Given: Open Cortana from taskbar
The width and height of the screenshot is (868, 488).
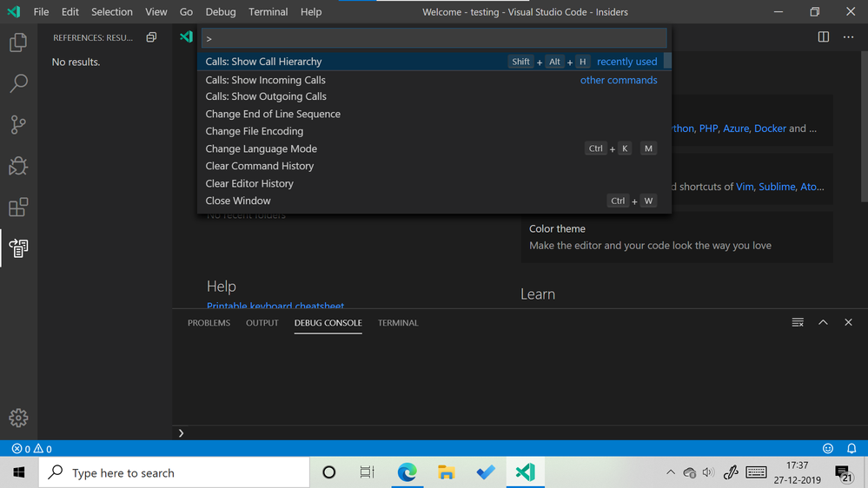Looking at the screenshot, I should pyautogui.click(x=328, y=472).
